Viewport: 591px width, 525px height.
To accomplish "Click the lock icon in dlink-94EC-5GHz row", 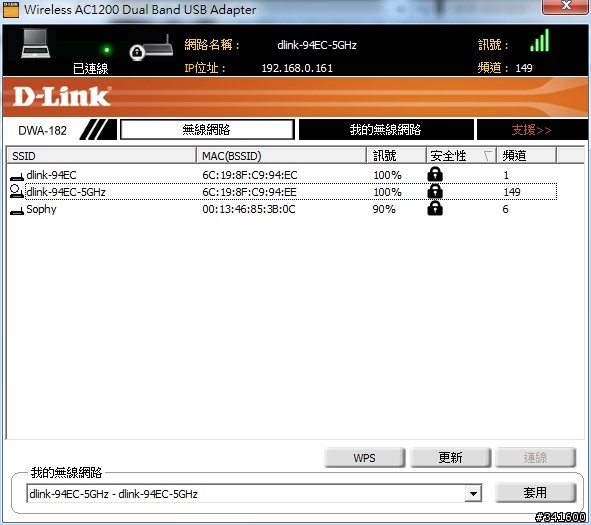I will click(x=435, y=191).
